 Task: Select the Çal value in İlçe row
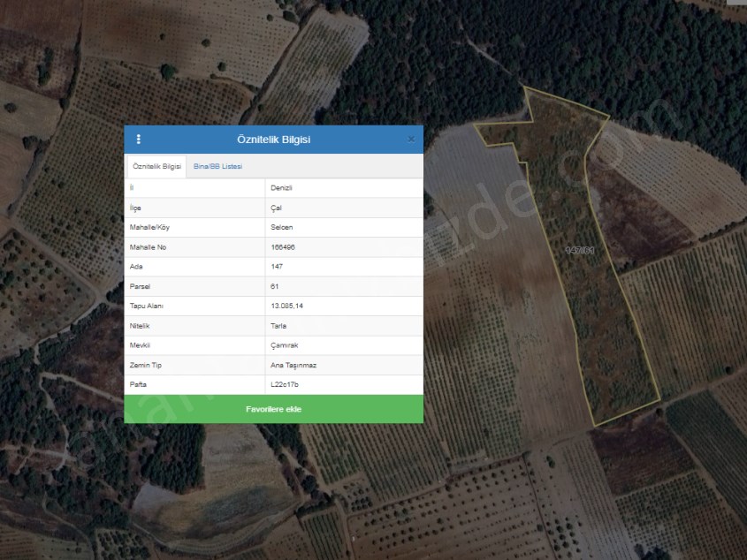[x=277, y=208]
